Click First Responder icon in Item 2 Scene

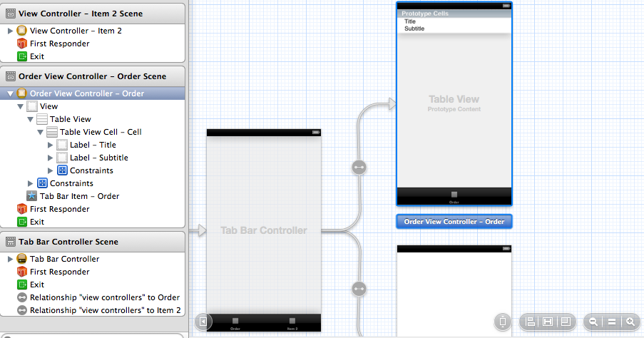pyautogui.click(x=22, y=43)
